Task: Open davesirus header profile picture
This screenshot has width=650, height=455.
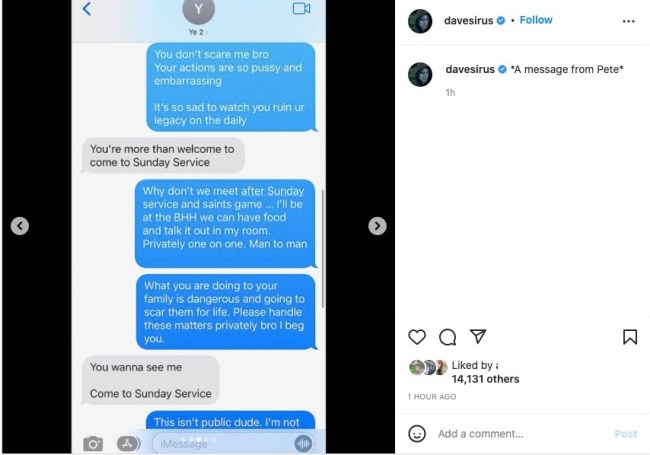Action: [x=420, y=21]
